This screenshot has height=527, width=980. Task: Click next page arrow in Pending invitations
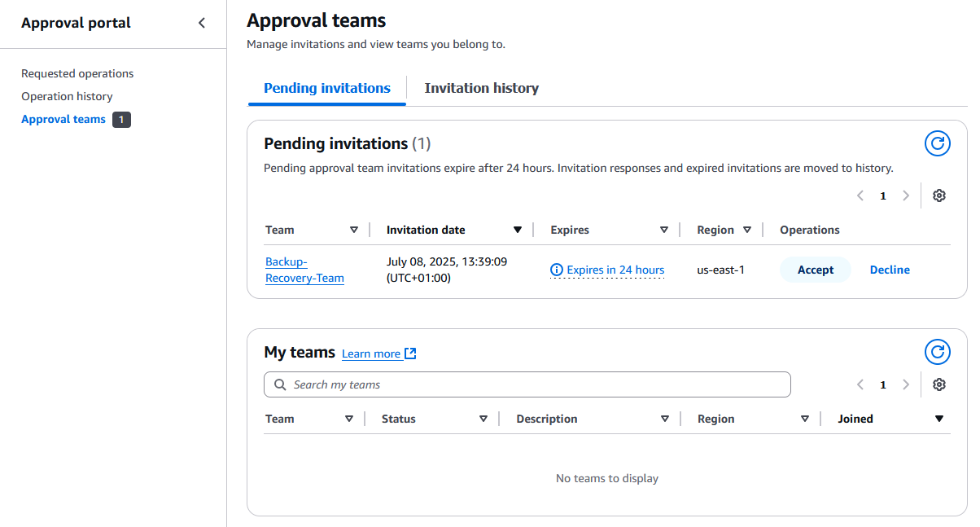[906, 195]
